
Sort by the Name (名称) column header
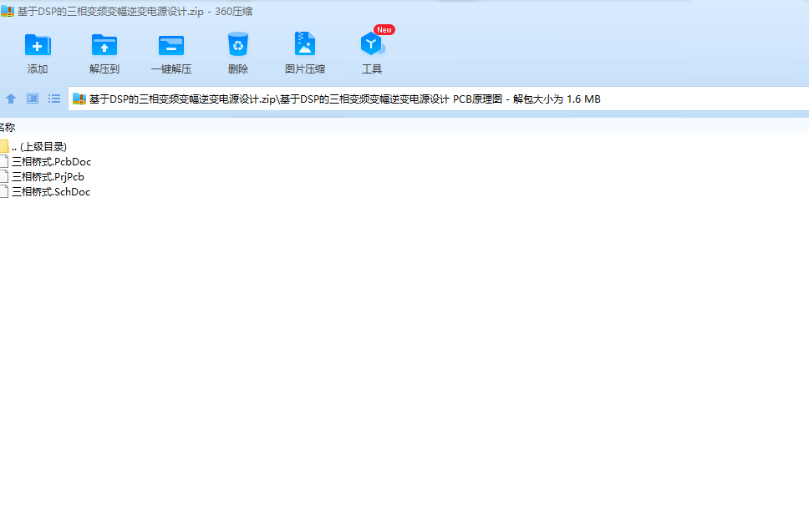(8, 127)
